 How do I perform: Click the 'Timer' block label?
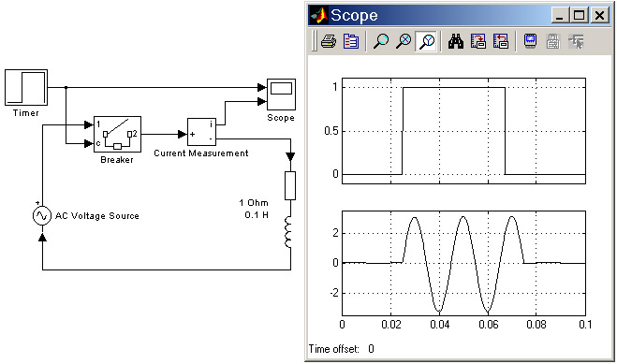[x=26, y=113]
